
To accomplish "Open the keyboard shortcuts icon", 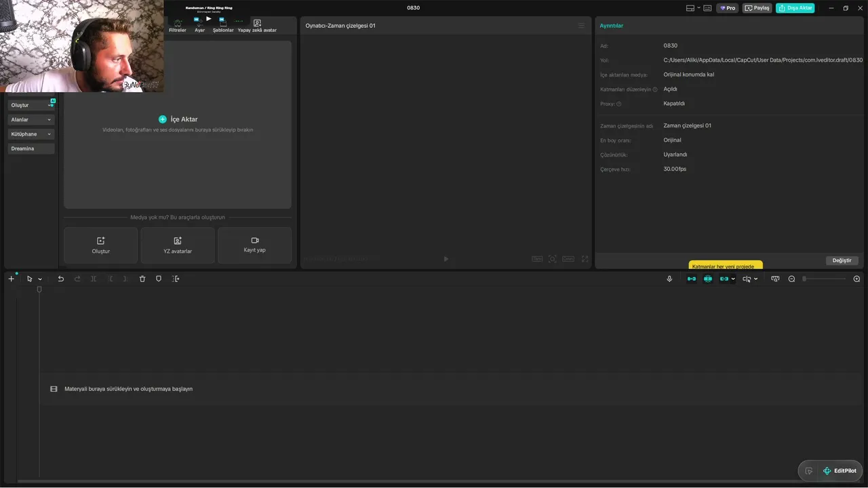I will pyautogui.click(x=708, y=8).
